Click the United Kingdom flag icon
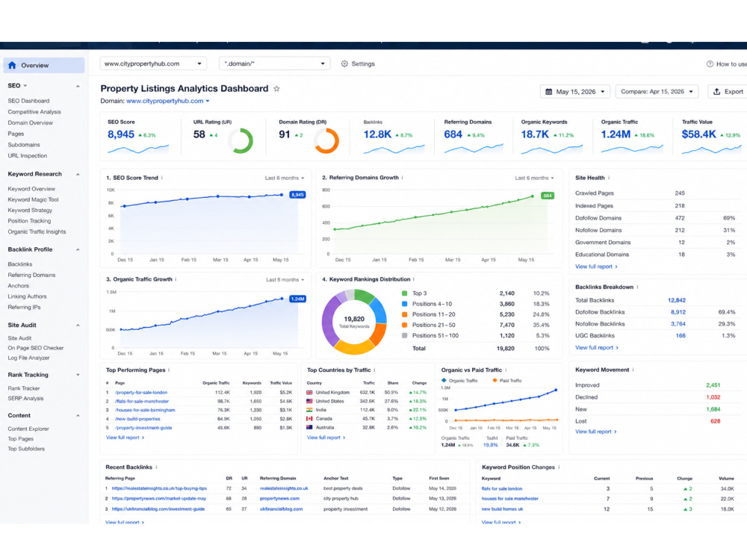Screen dimensions: 747x560 pos(310,393)
